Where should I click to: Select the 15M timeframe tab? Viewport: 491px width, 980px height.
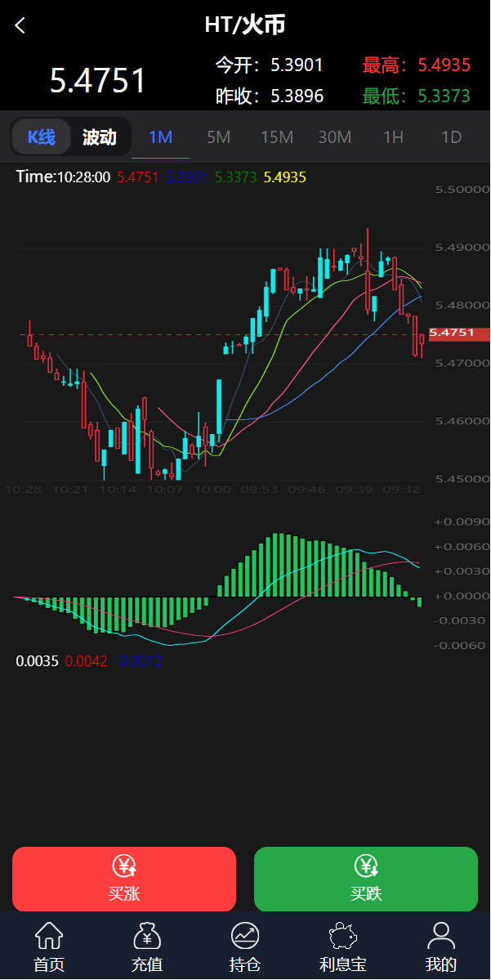point(277,137)
